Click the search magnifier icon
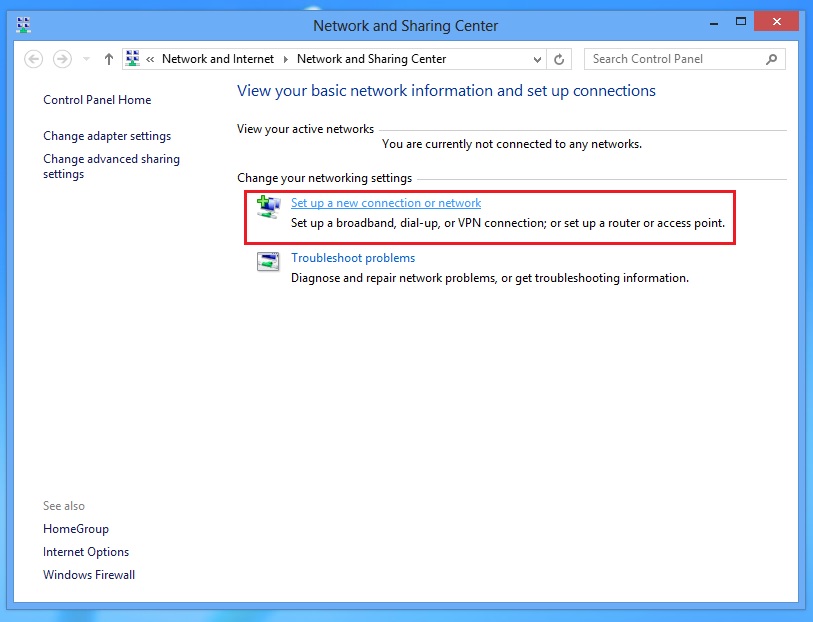Viewport: 813px width, 622px height. 772,59
